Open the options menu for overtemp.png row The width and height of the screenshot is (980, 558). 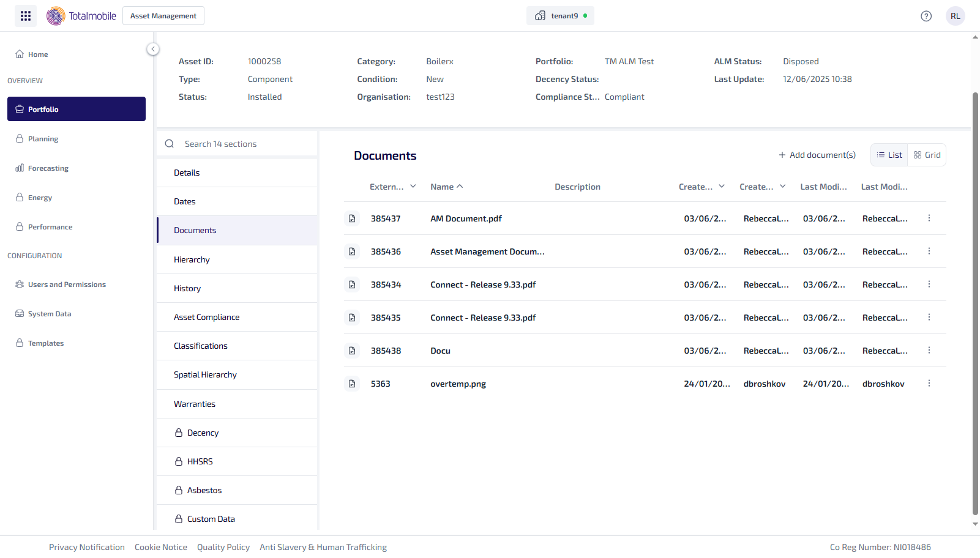point(929,384)
